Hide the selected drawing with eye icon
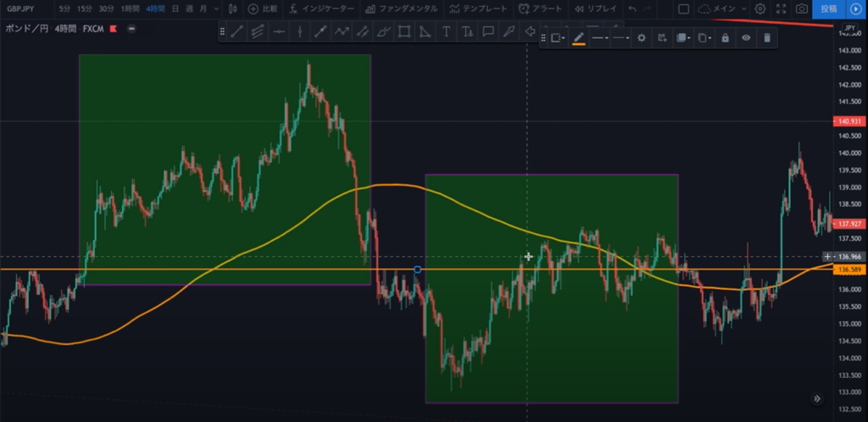The width and height of the screenshot is (868, 422). click(x=746, y=38)
